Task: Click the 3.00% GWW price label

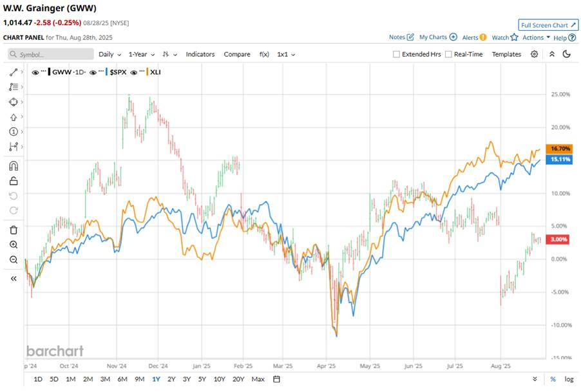Action: point(558,239)
